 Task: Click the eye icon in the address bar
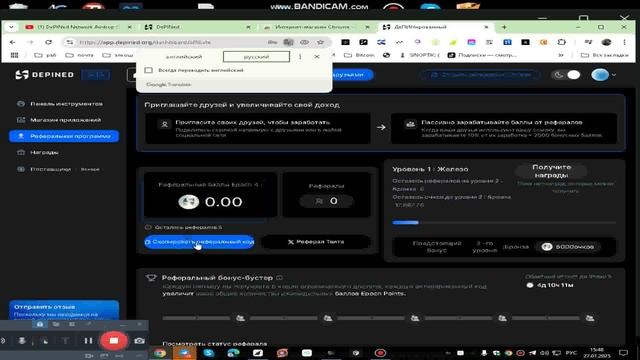(304, 42)
